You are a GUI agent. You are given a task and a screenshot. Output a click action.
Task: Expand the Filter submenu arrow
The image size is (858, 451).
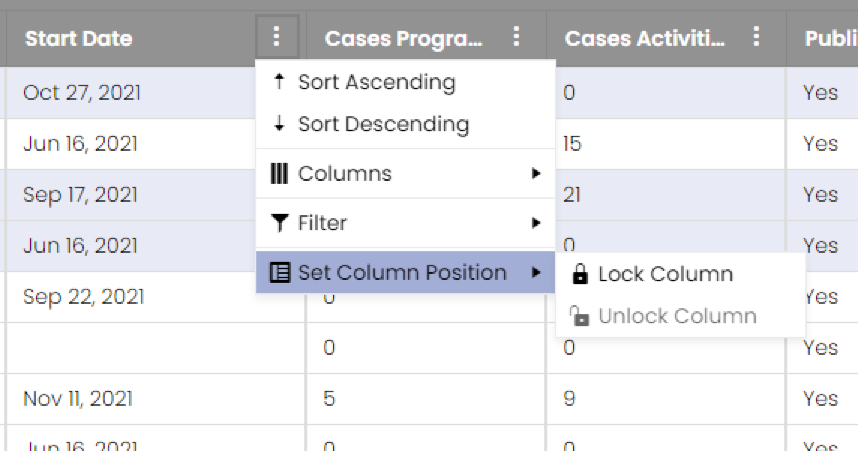tap(536, 223)
